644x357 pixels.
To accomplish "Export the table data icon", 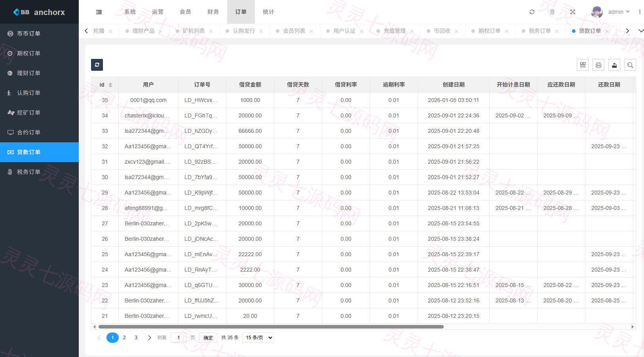I will [614, 65].
